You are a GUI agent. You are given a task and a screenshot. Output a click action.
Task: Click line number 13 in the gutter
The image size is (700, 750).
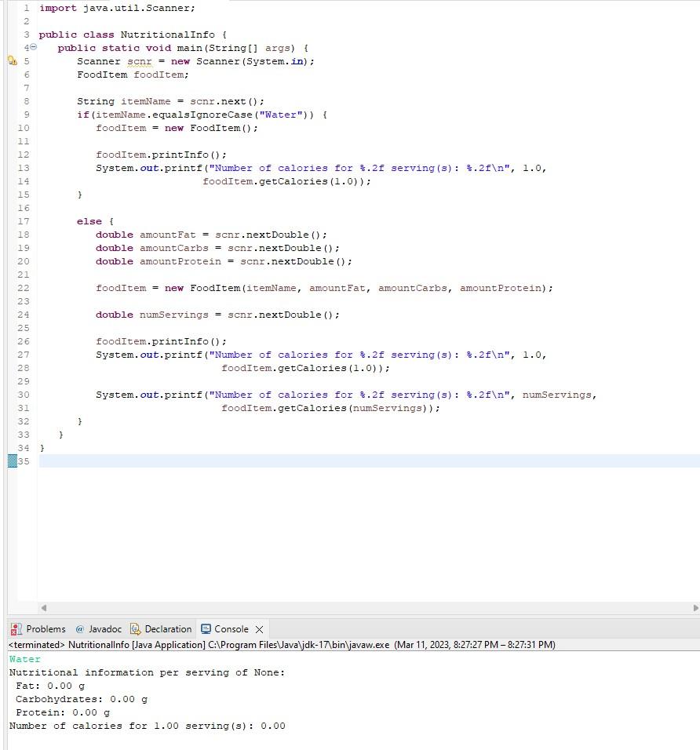(24, 168)
